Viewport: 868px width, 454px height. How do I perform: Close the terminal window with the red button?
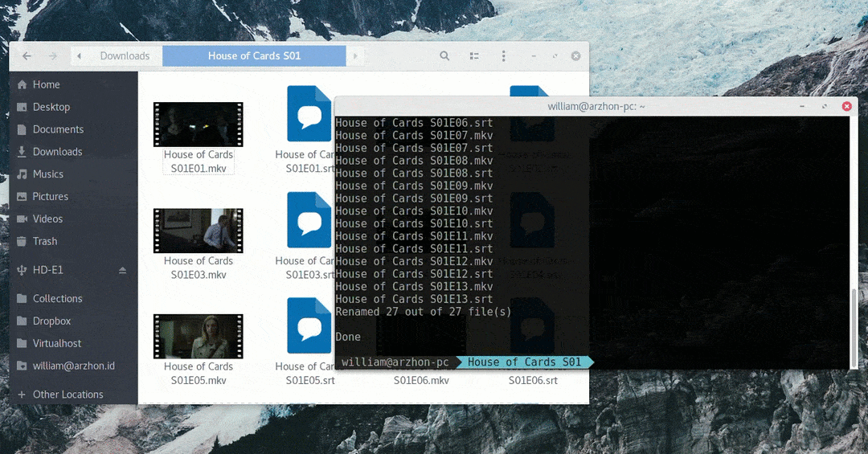846,106
